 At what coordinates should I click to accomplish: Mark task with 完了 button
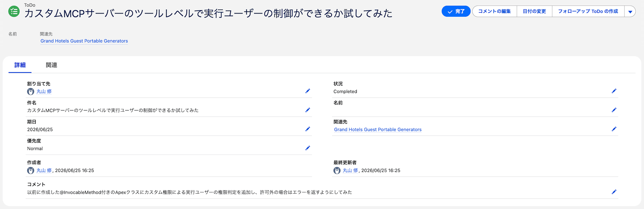(456, 11)
